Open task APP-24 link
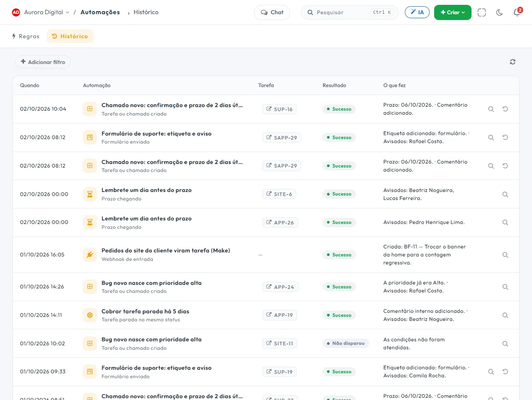This screenshot has width=532, height=400. [x=280, y=287]
